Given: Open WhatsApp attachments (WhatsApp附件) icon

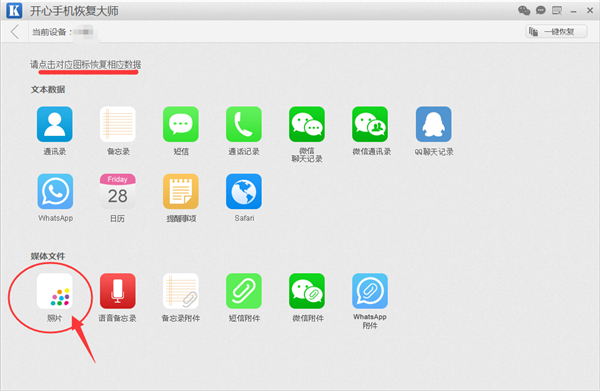Looking at the screenshot, I should click(370, 291).
